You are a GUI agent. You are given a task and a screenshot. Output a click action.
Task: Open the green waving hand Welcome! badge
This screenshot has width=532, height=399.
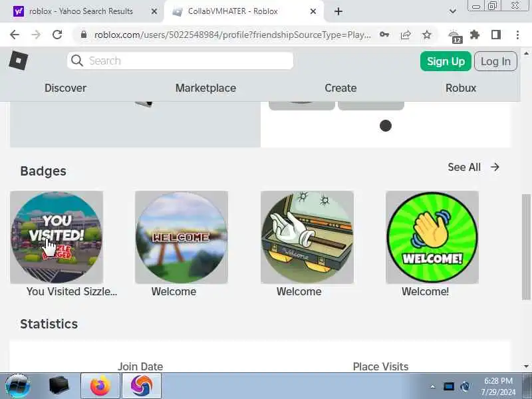pyautogui.click(x=432, y=237)
